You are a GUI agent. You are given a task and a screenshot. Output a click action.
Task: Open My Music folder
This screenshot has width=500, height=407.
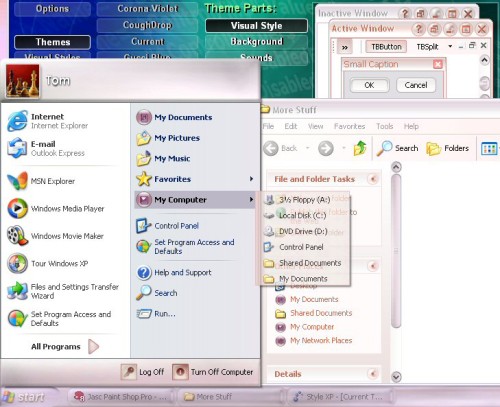point(163,159)
